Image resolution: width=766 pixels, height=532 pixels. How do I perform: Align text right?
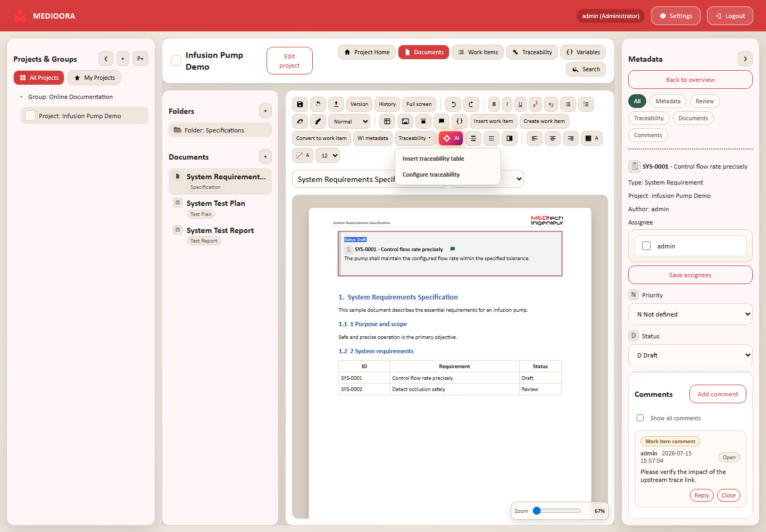coord(571,138)
